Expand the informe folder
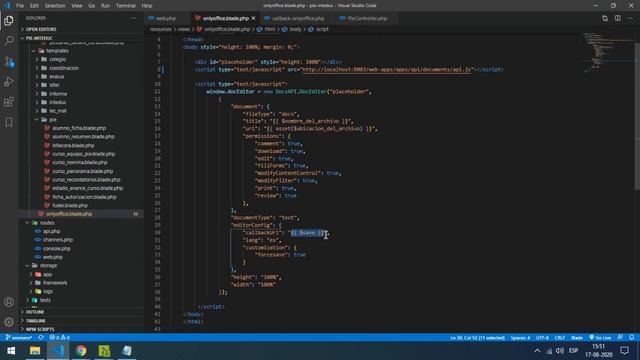Image resolution: width=640 pixels, height=360 pixels. point(58,93)
